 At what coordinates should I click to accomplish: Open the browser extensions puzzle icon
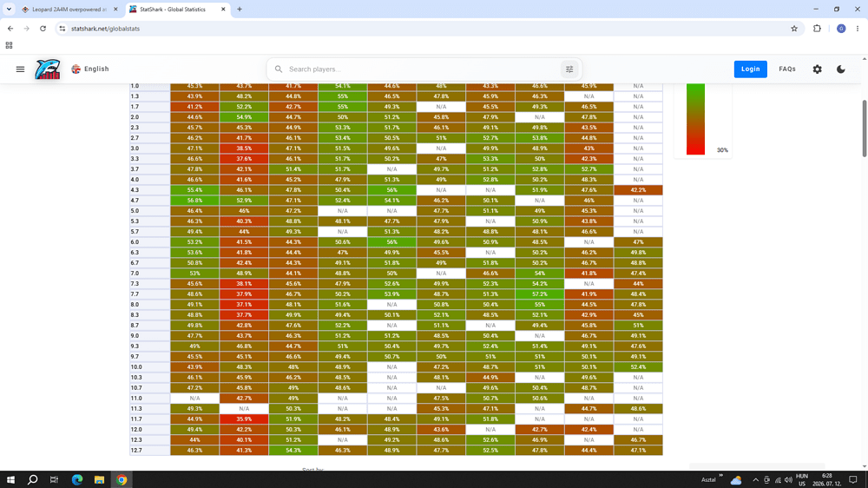pos(817,29)
